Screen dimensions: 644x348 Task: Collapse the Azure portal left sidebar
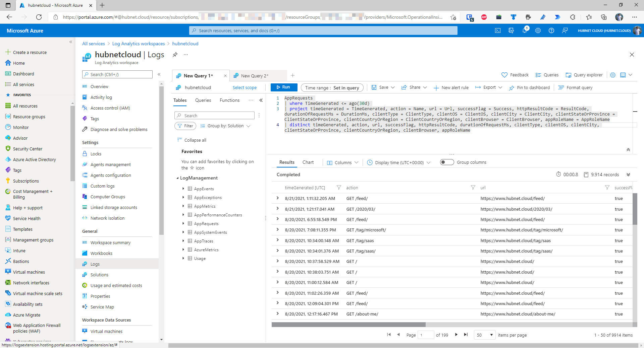click(x=71, y=42)
